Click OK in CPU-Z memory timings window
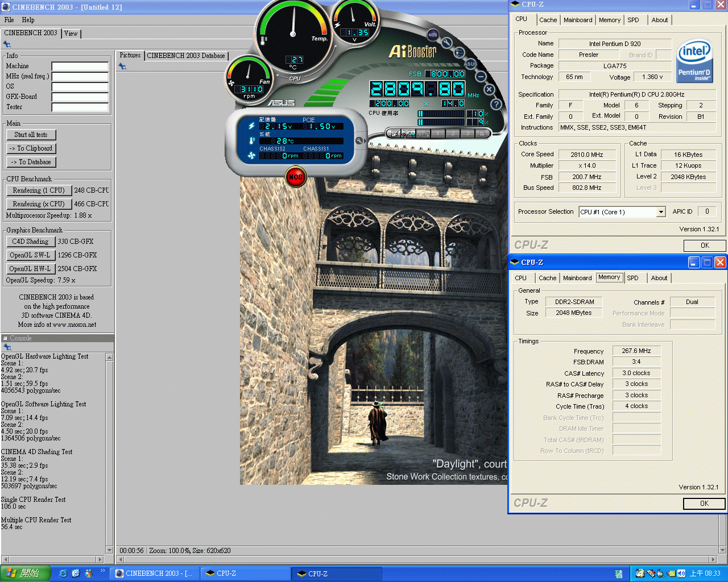Image resolution: width=728 pixels, height=582 pixels. tap(704, 504)
